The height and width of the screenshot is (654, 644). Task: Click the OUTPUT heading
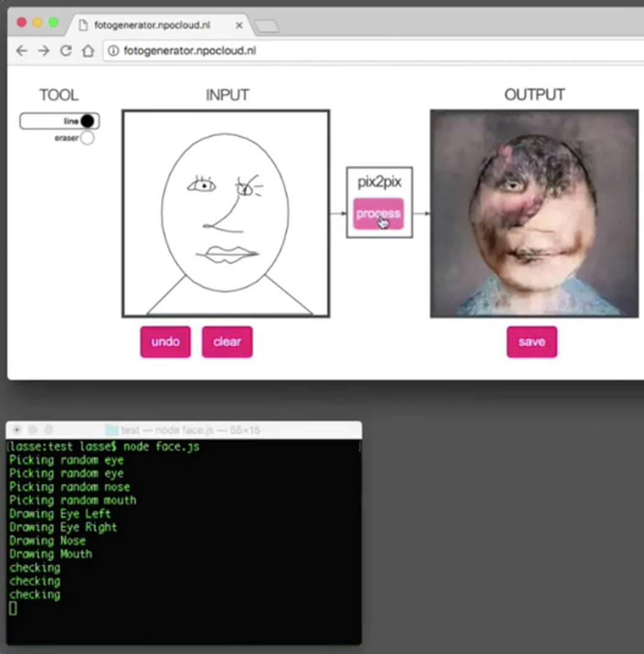(x=535, y=95)
